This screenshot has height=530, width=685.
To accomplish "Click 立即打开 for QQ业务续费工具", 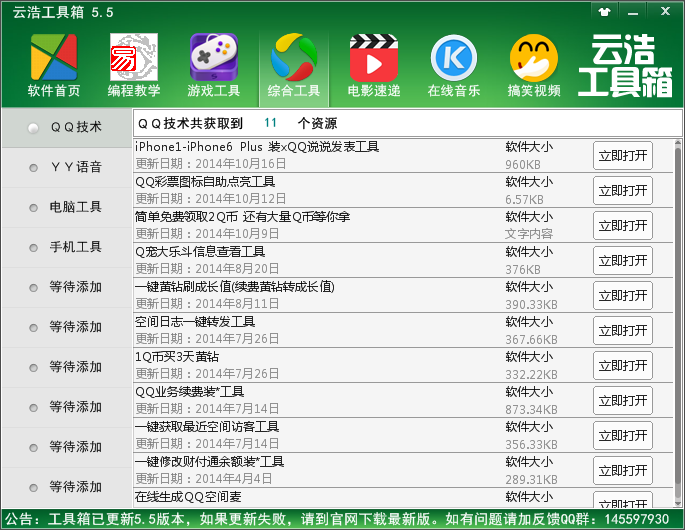I will (623, 400).
